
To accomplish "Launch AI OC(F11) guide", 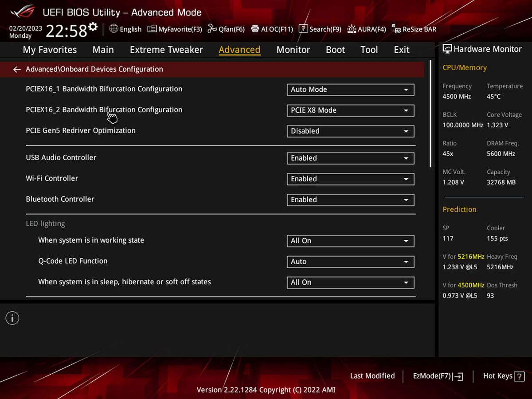I will click(272, 29).
